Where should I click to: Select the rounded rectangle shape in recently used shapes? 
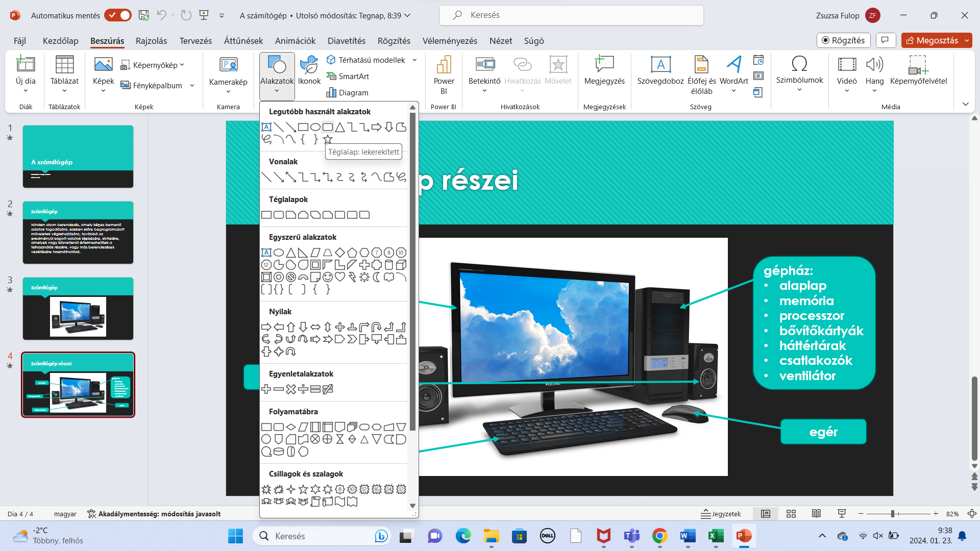pyautogui.click(x=328, y=127)
